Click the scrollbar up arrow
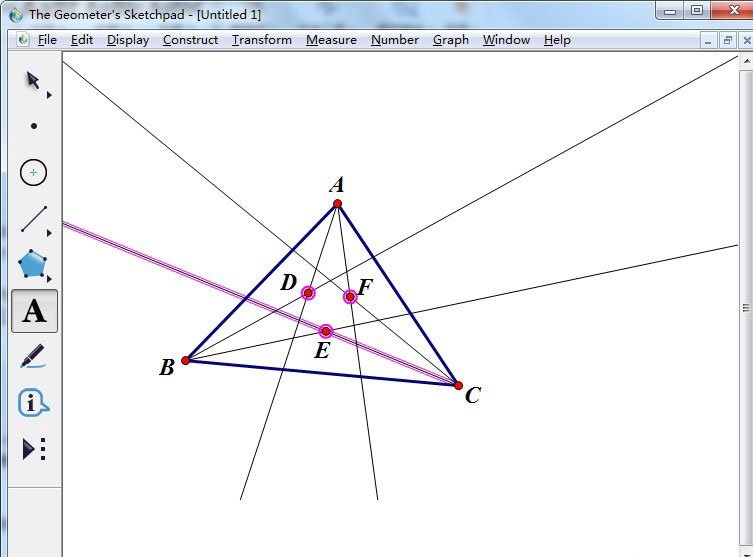The height and width of the screenshot is (557, 753). 746,61
